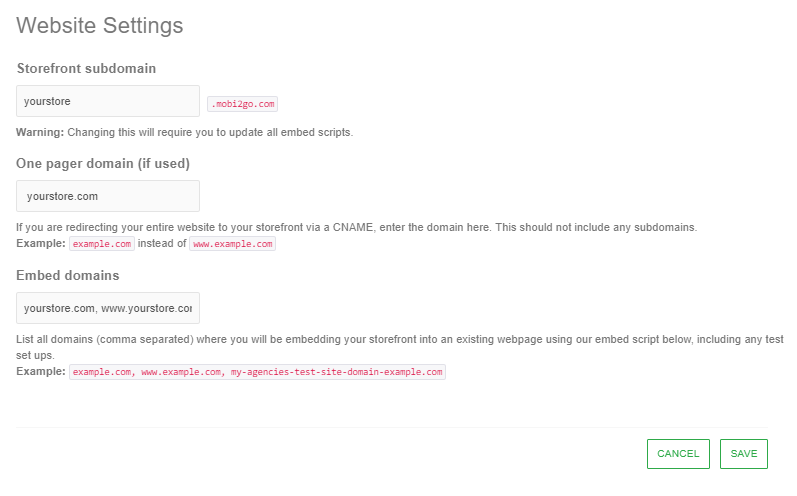
Task: Click the .mobi2go.com domain suffix tag
Action: click(242, 103)
